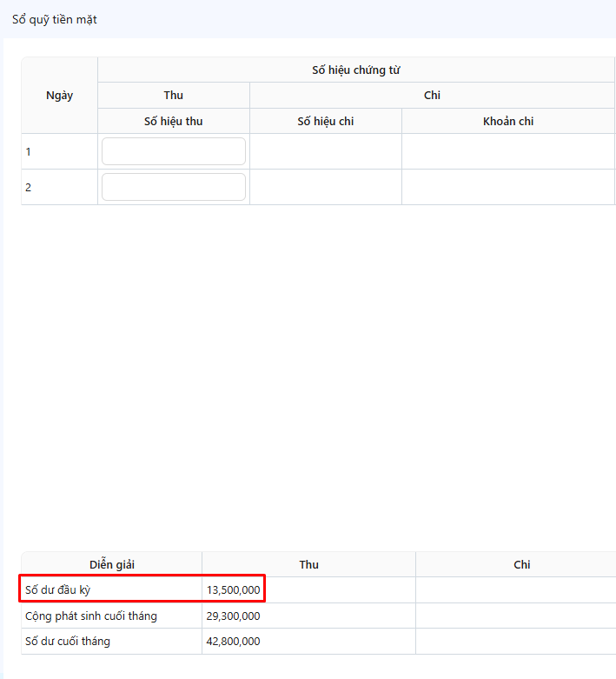616x679 pixels.
Task: Select day 1 in the Ngày column
Action: tap(29, 152)
